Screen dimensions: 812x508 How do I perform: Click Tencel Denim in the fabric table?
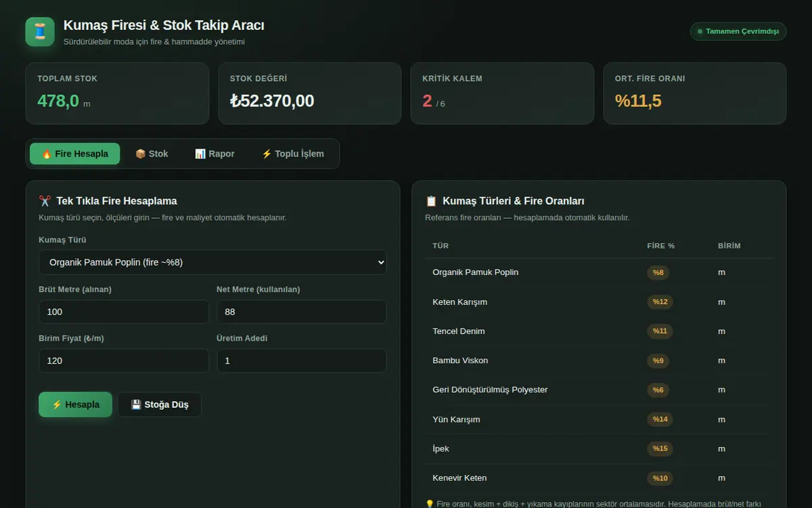pyautogui.click(x=459, y=331)
